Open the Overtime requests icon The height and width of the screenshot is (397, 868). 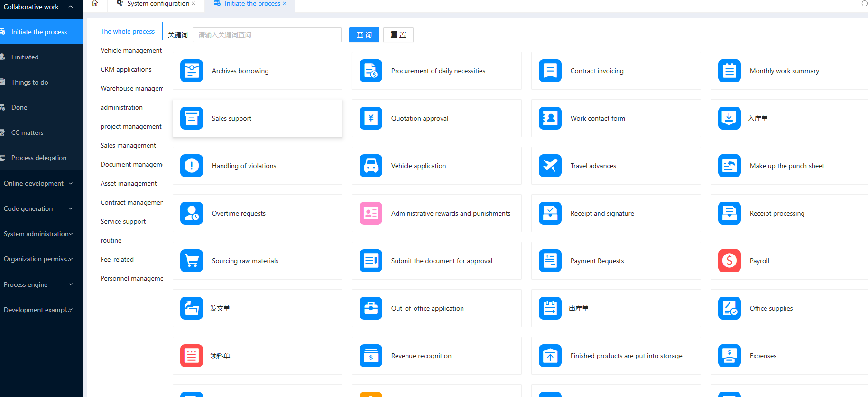click(192, 213)
